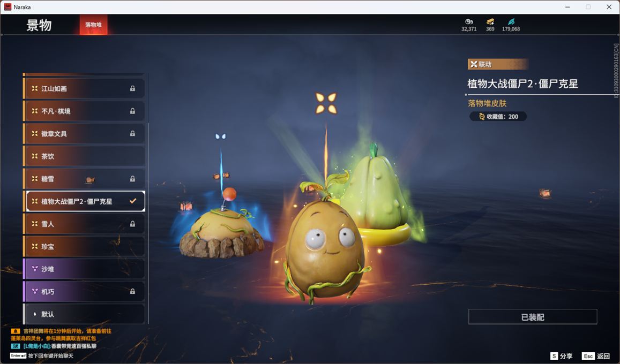Click the Enter key hint icon
The width and height of the screenshot is (620, 364).
(18, 356)
